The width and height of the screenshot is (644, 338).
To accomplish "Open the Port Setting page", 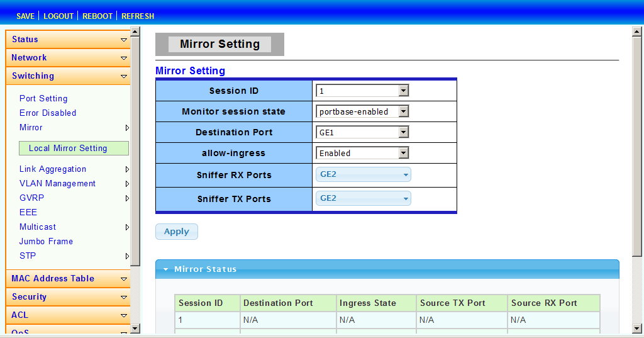I will point(43,98).
